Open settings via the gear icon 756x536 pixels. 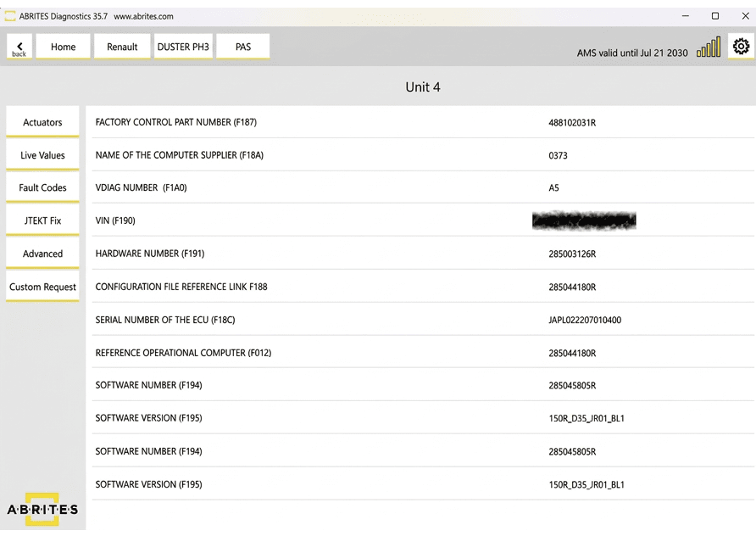click(x=741, y=47)
